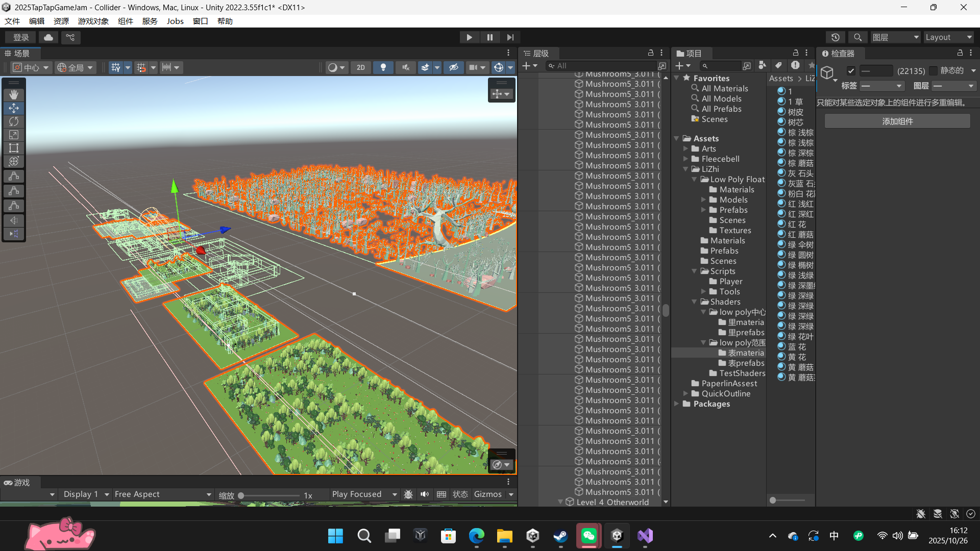The image size is (980, 551).
Task: Open the cloud services icon
Action: pyautogui.click(x=48, y=37)
